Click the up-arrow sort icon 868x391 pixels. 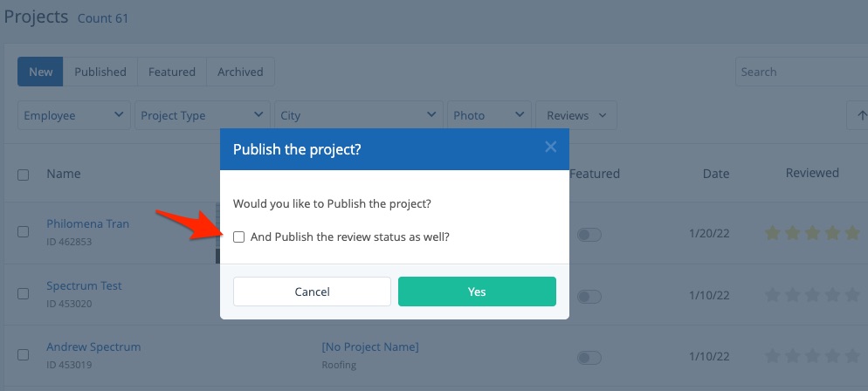[861, 115]
